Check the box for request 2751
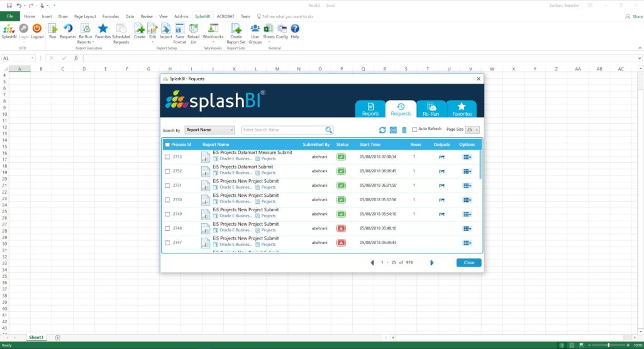The width and height of the screenshot is (644, 349). pos(167,186)
